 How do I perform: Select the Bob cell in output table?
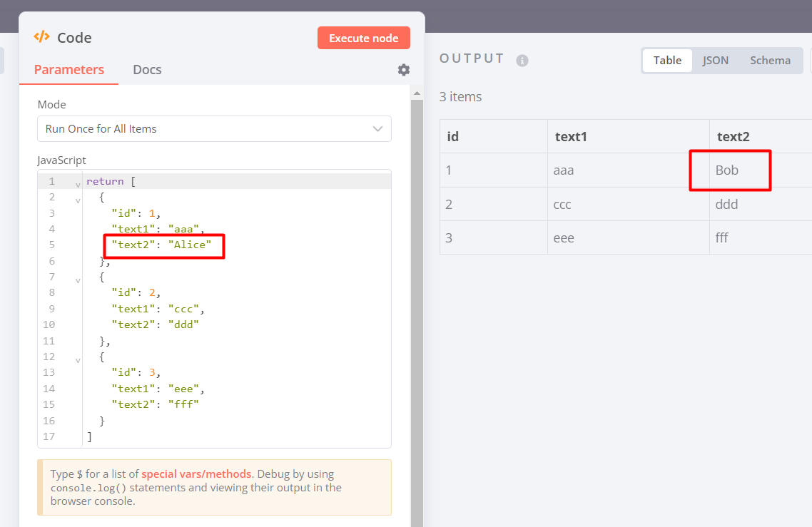[728, 170]
